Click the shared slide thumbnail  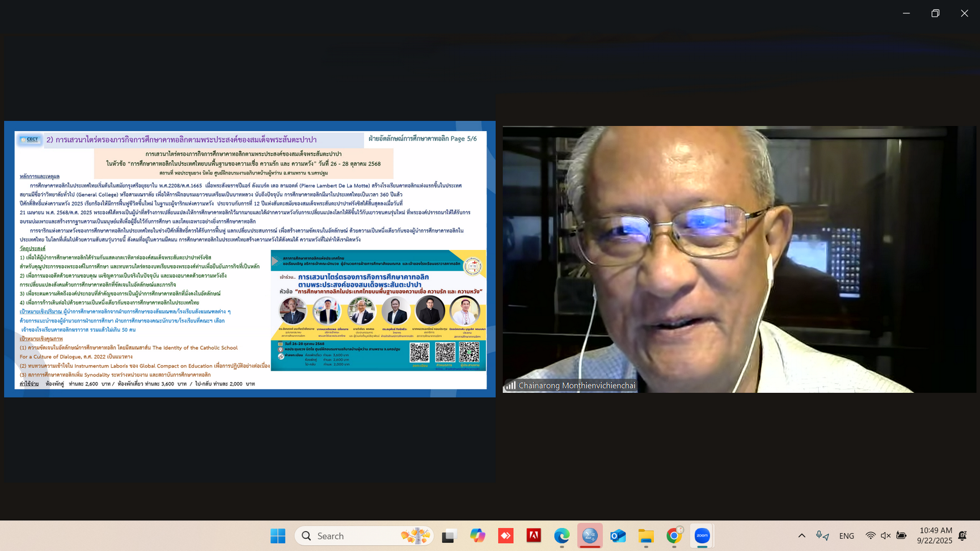coord(250,259)
